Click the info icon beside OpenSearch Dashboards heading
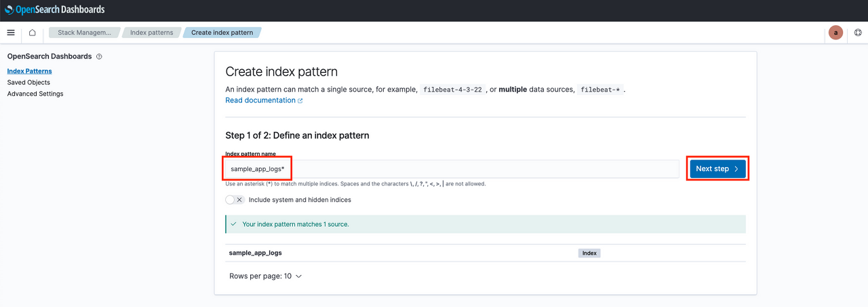The width and height of the screenshot is (868, 307). (99, 56)
